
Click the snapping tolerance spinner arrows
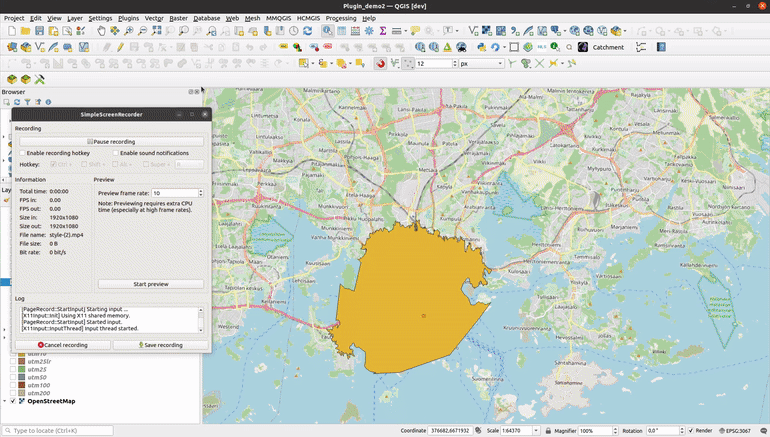[x=455, y=63]
